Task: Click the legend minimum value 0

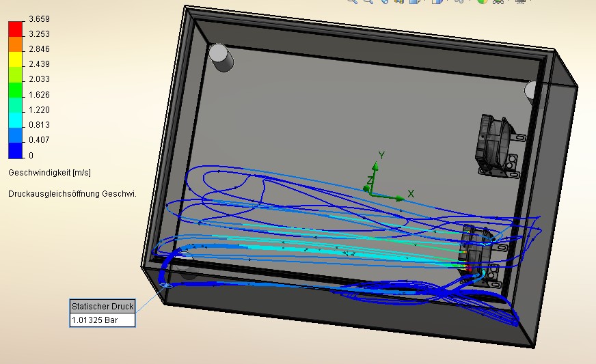Action: [31, 156]
